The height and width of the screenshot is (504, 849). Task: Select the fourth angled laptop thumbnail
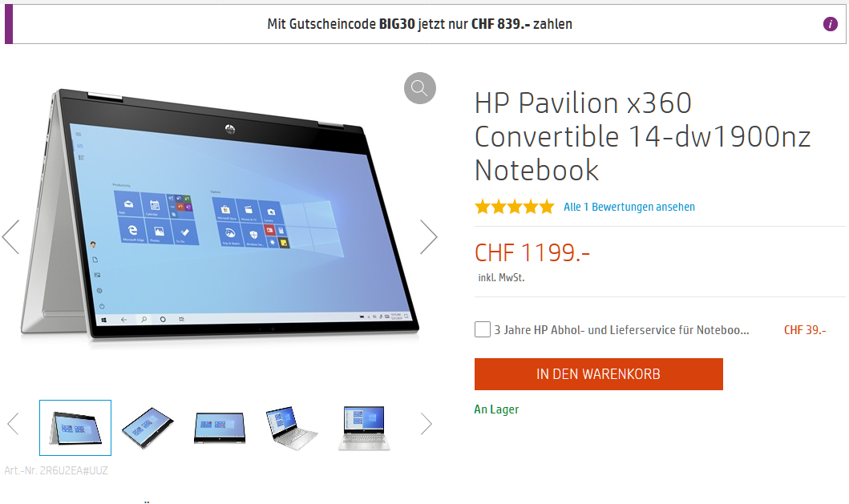point(291,428)
